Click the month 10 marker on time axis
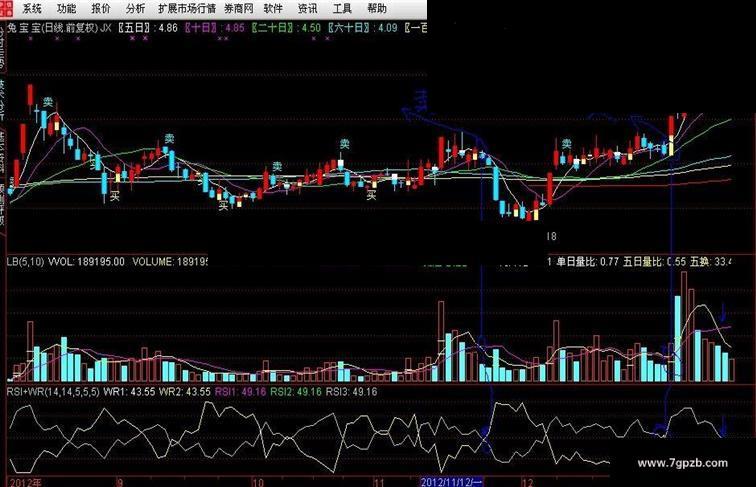 click(258, 482)
